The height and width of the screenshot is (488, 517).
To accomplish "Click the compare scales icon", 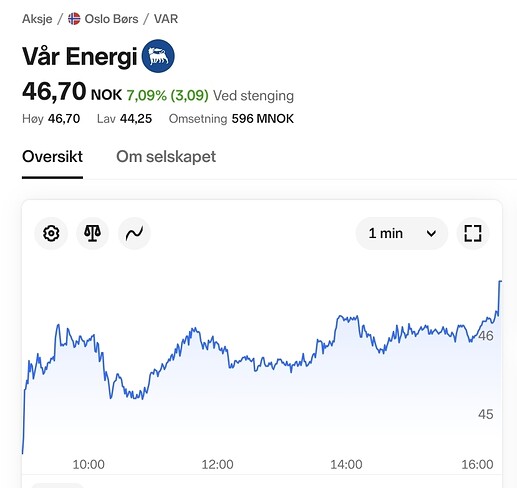I will pos(93,233).
